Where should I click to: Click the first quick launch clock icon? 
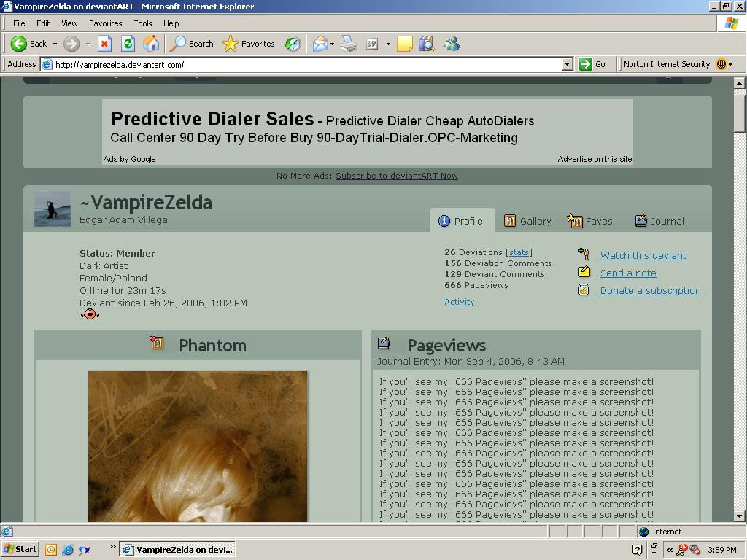point(51,550)
